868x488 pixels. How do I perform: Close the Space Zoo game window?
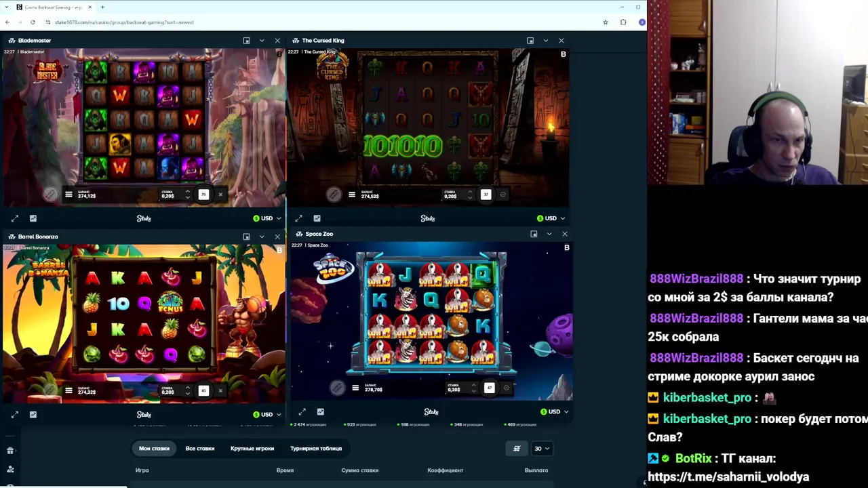click(x=565, y=234)
